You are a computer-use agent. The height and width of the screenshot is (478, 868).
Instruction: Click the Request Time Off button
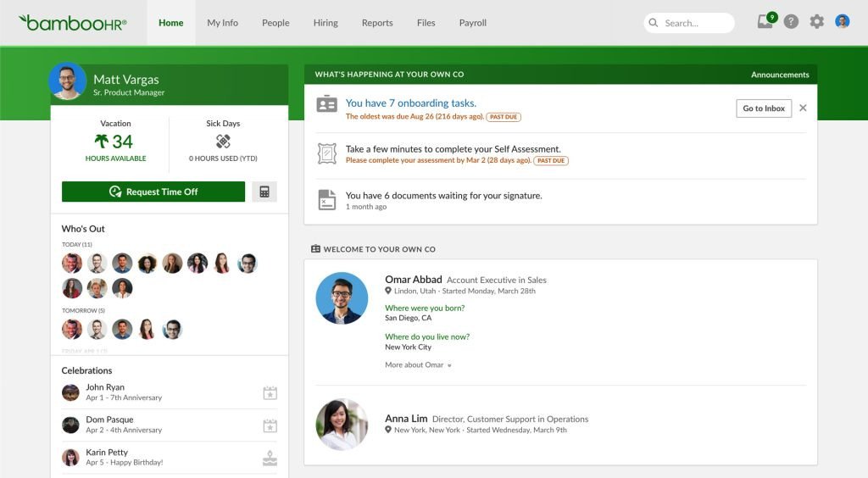coord(153,192)
